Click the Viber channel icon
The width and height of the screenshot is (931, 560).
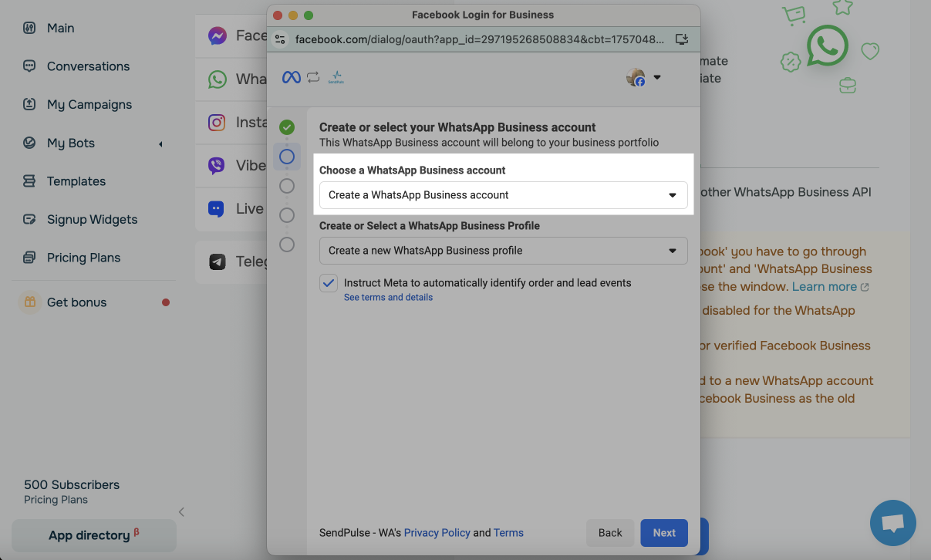[x=218, y=166]
